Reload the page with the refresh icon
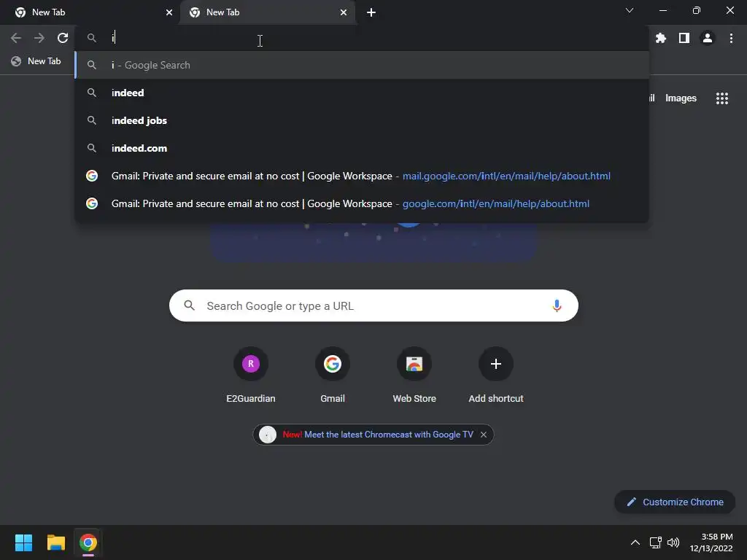The height and width of the screenshot is (560, 747). 63,38
